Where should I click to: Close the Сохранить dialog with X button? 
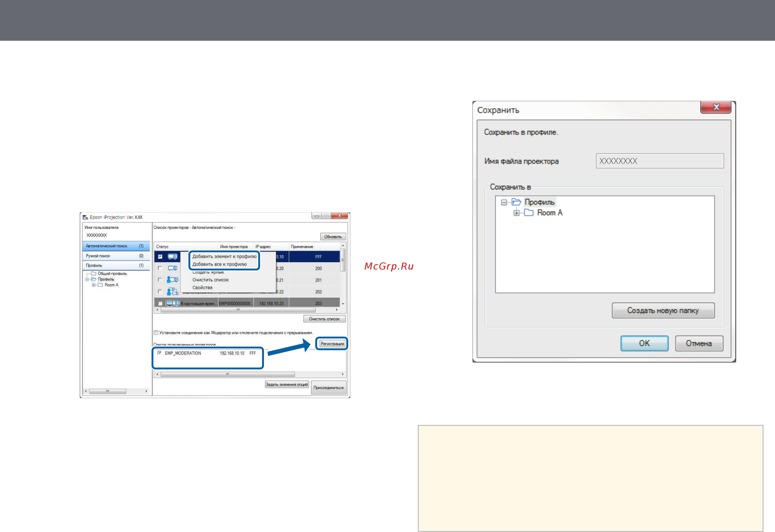tap(716, 107)
